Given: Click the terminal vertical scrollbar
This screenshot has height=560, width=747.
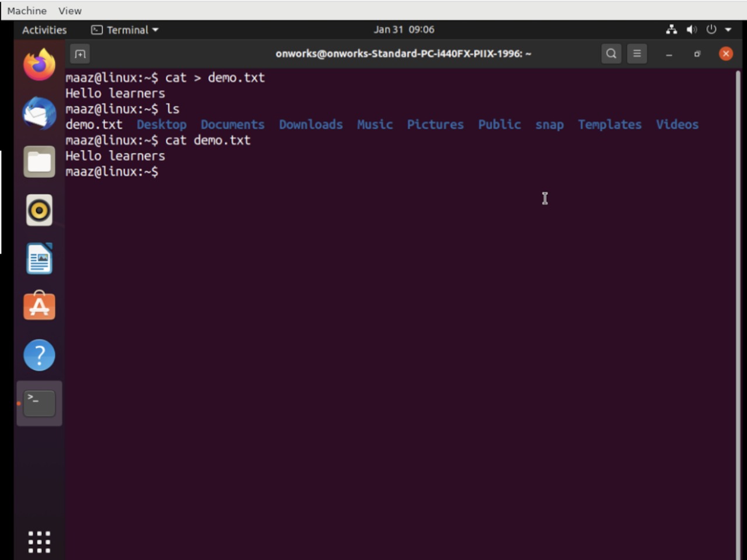Looking at the screenshot, I should 738,292.
